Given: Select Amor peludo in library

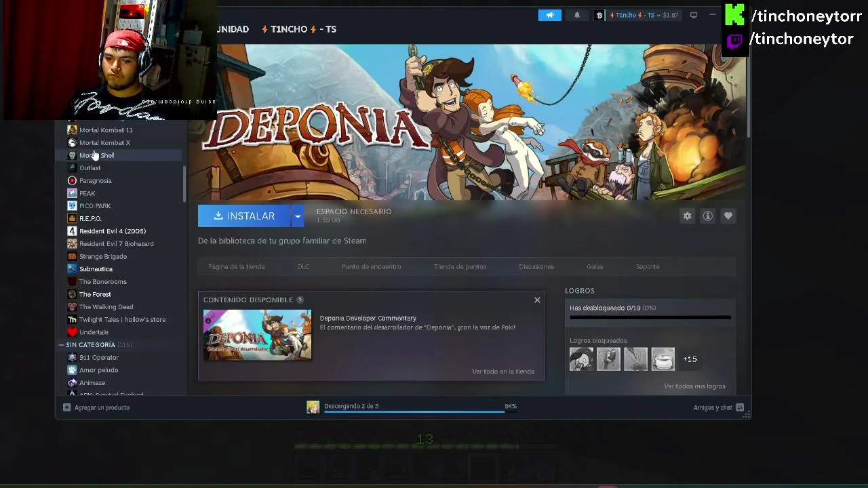Looking at the screenshot, I should point(98,370).
